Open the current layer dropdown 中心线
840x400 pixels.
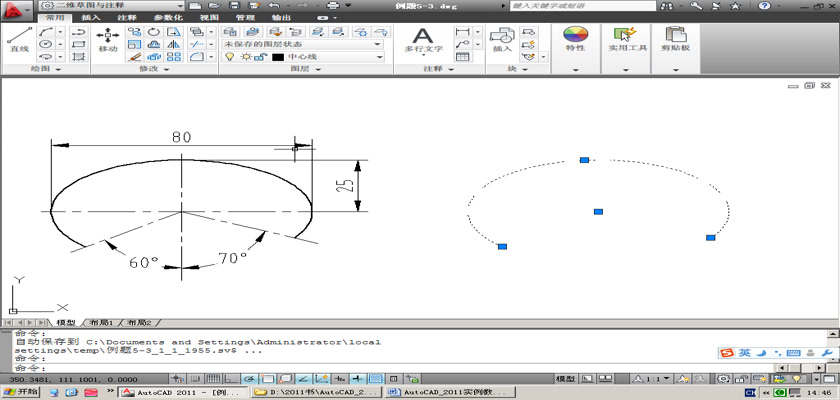coord(303,57)
